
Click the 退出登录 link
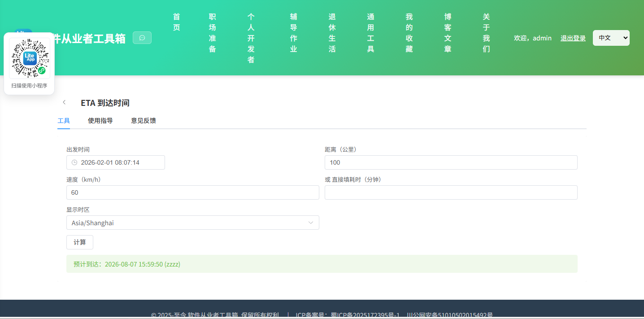click(573, 38)
